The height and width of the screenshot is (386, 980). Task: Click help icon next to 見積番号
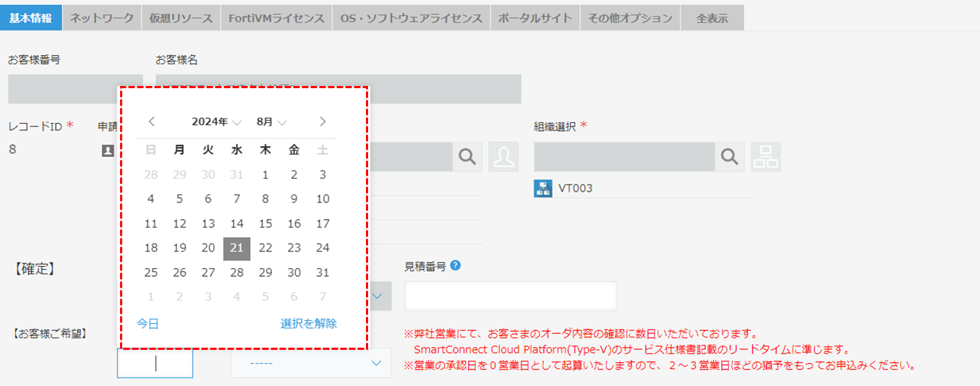(455, 265)
